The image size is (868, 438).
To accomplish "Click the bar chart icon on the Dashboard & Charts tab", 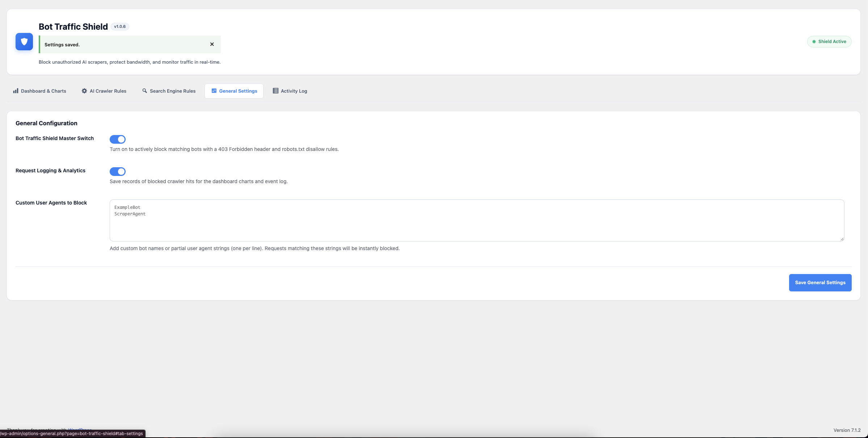I will 16,91.
